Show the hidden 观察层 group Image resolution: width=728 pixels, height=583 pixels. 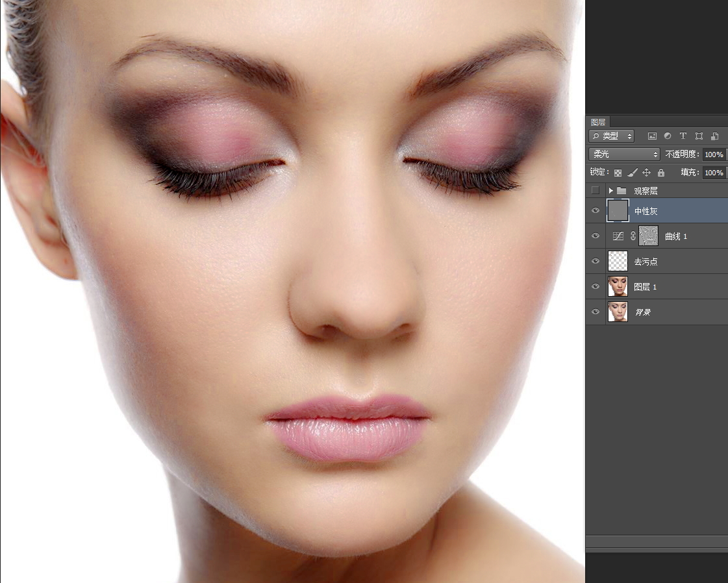coord(596,191)
